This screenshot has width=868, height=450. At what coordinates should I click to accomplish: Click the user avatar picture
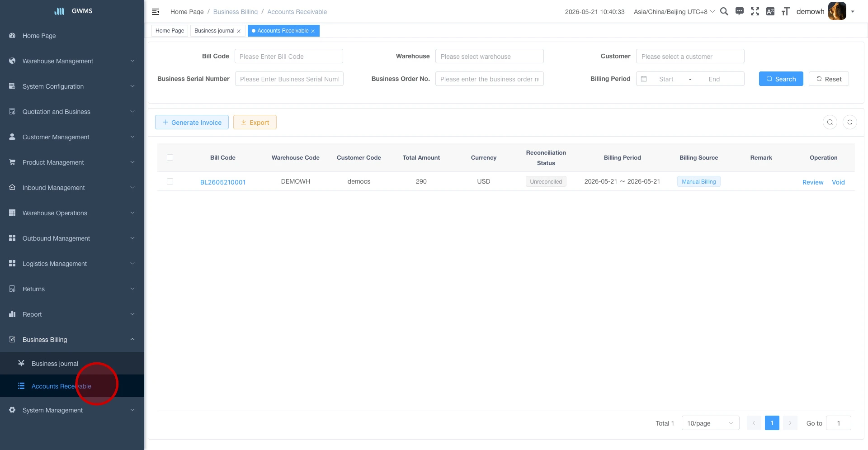coord(837,11)
